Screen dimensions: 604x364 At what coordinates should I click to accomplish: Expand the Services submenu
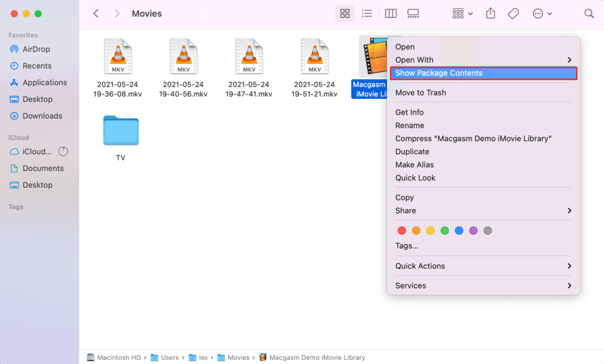click(x=484, y=285)
